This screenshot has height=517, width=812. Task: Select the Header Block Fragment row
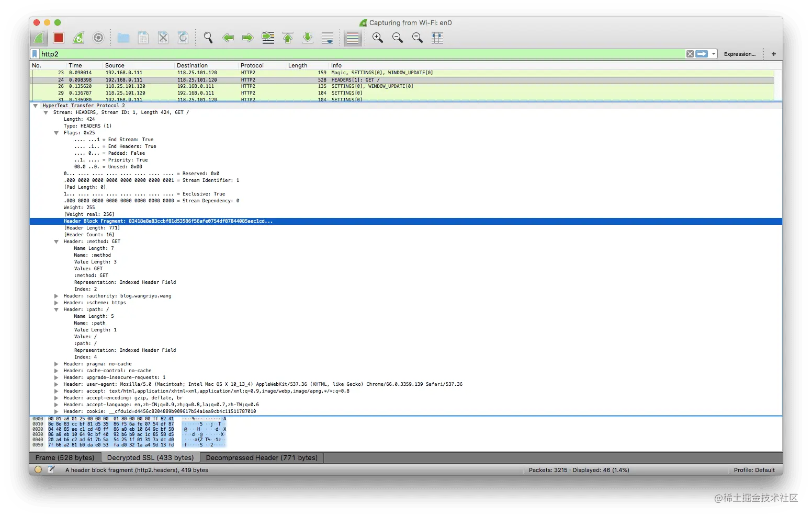tap(406, 221)
